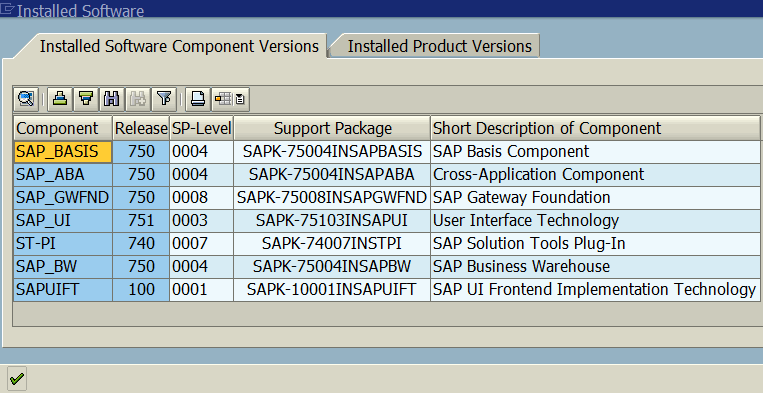This screenshot has height=393, width=763.
Task: Click the greyed-out Find Next binoculars icon
Action: coord(138,99)
